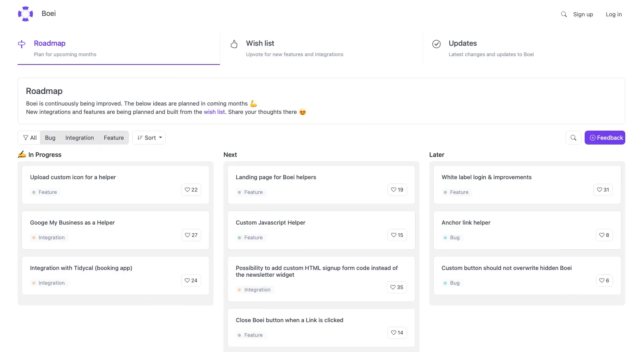
Task: Click Feature tag on "Custom Javascript Helper" card
Action: [x=250, y=238]
